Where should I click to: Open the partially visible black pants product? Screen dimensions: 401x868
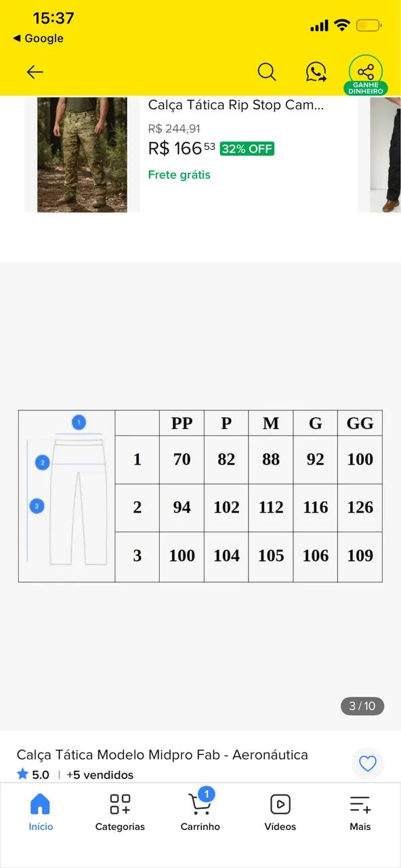pyautogui.click(x=385, y=155)
